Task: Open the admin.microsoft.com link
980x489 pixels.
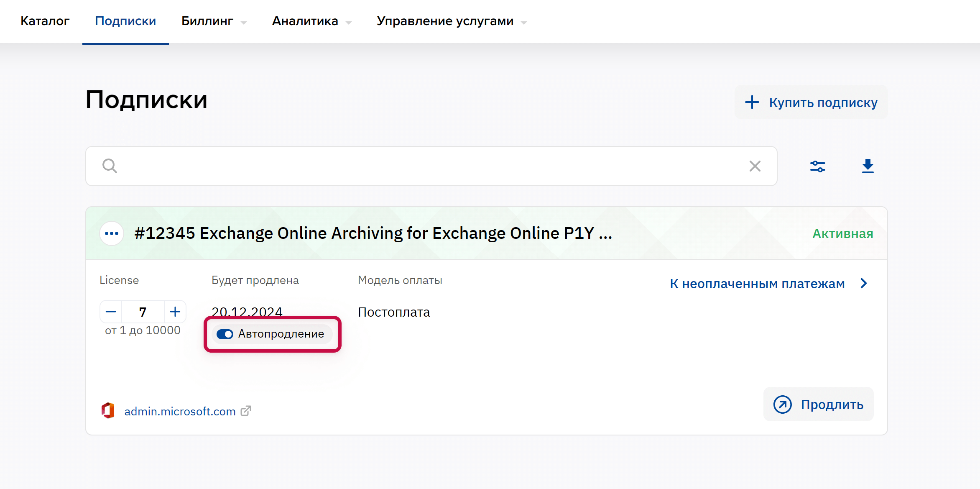Action: click(180, 411)
